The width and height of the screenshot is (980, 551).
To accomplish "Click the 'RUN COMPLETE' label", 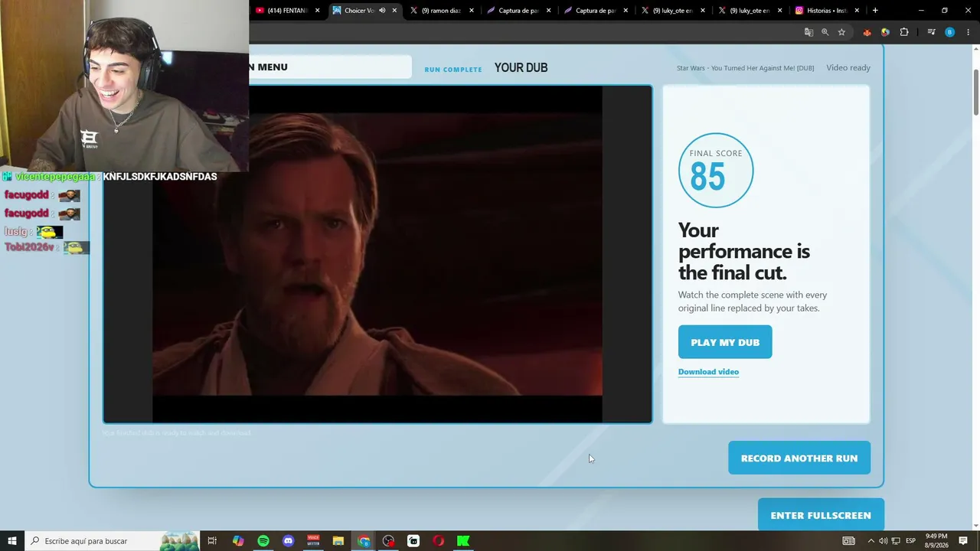I will [453, 70].
